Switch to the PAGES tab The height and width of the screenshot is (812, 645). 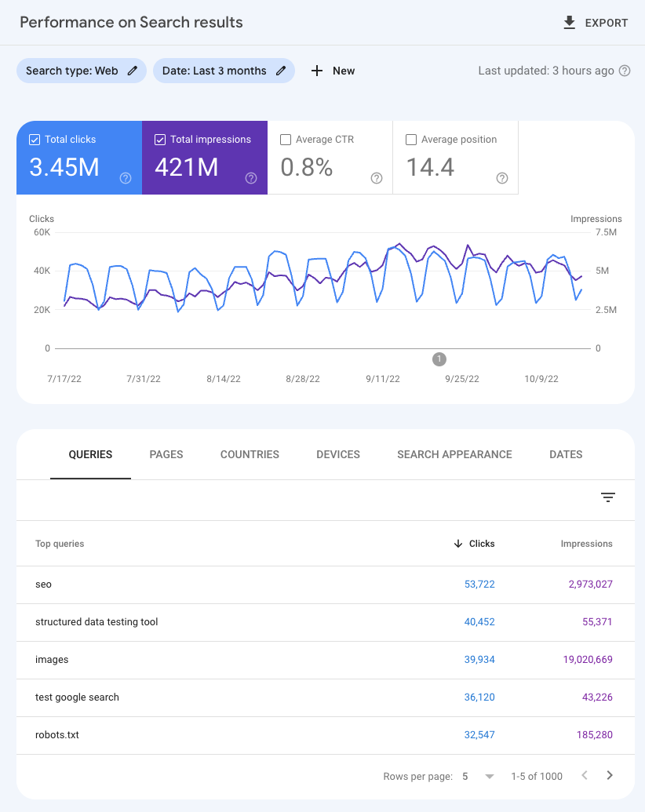click(x=166, y=454)
